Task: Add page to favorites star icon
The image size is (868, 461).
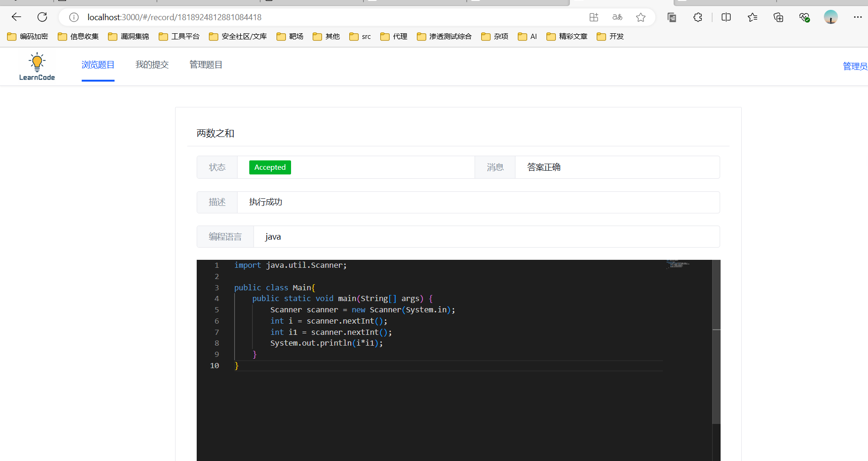Action: [641, 17]
